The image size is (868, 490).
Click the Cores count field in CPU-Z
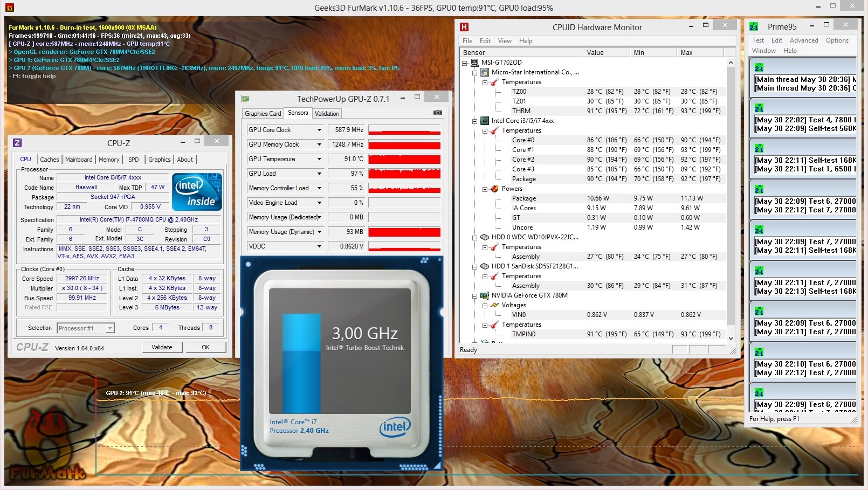point(160,327)
